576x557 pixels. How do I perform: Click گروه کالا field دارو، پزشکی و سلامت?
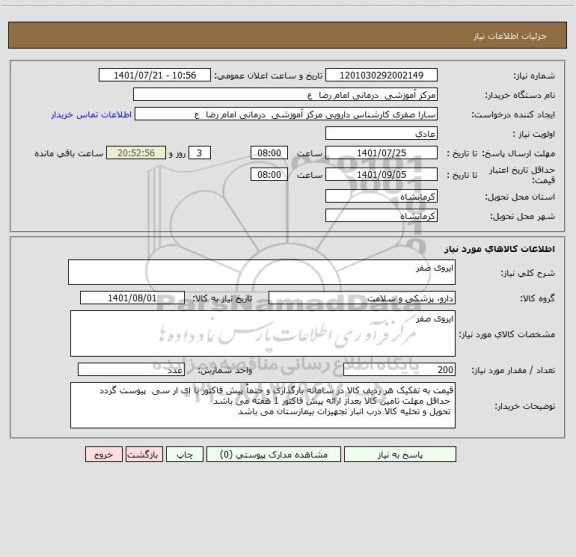pos(362,298)
